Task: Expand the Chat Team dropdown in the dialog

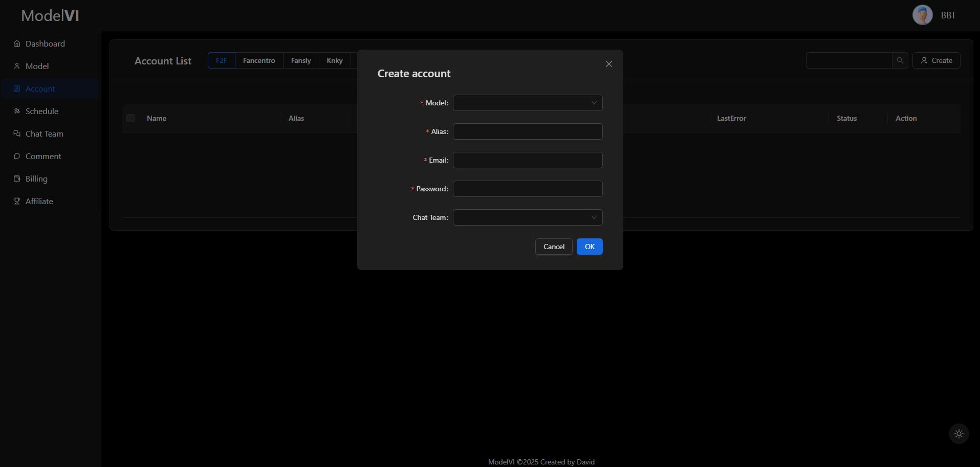Action: pyautogui.click(x=527, y=217)
